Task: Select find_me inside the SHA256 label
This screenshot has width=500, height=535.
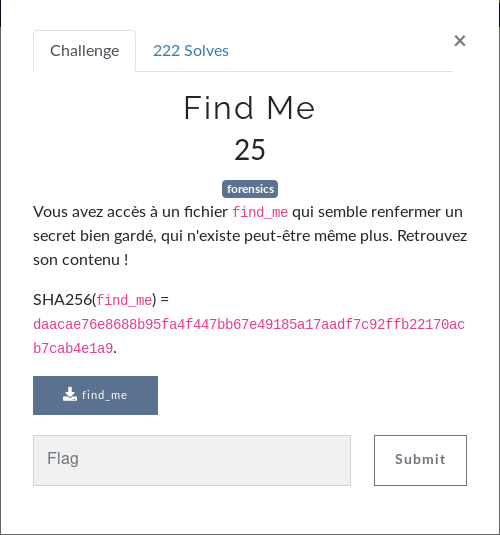Action: pyautogui.click(x=124, y=300)
